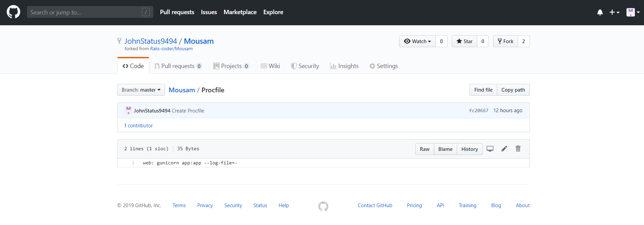View forks count 2
644x225 pixels.
click(524, 41)
